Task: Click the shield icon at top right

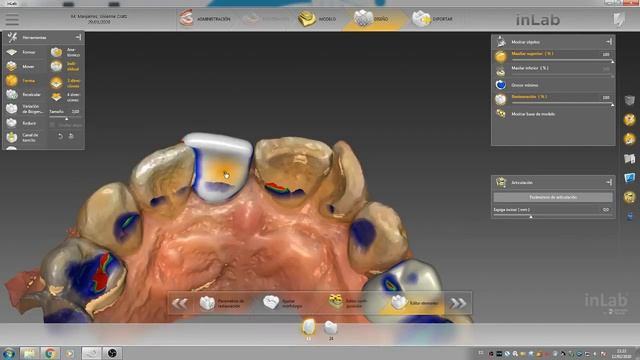Action: [x=619, y=19]
